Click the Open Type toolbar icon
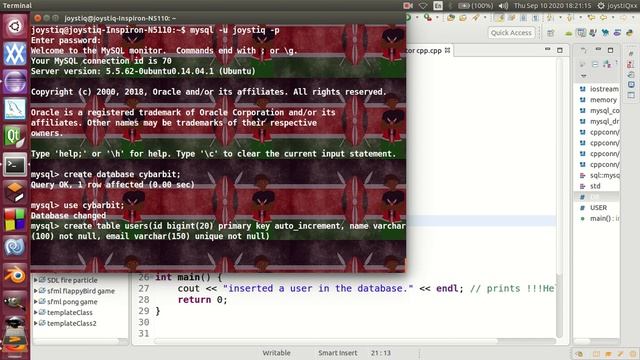 click(x=451, y=18)
